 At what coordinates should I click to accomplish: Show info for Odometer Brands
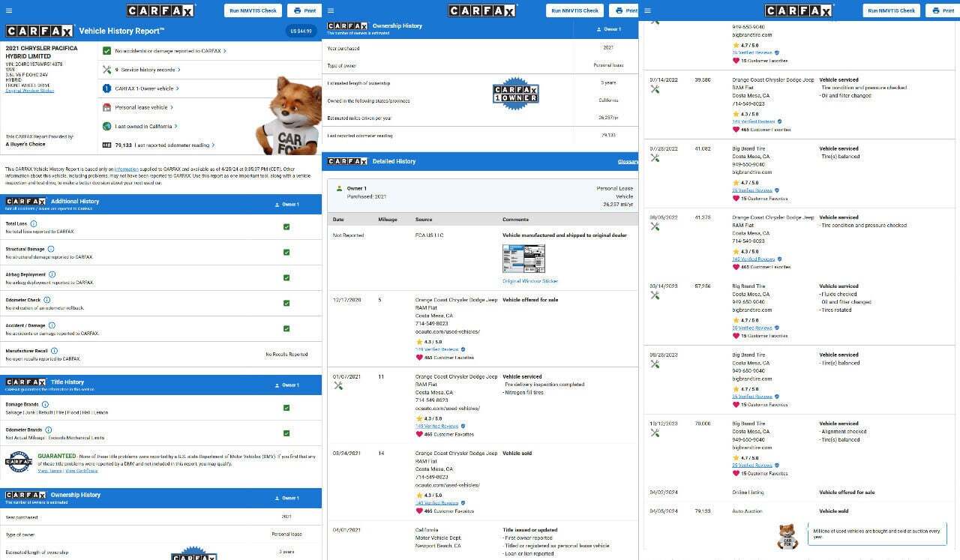point(47,430)
